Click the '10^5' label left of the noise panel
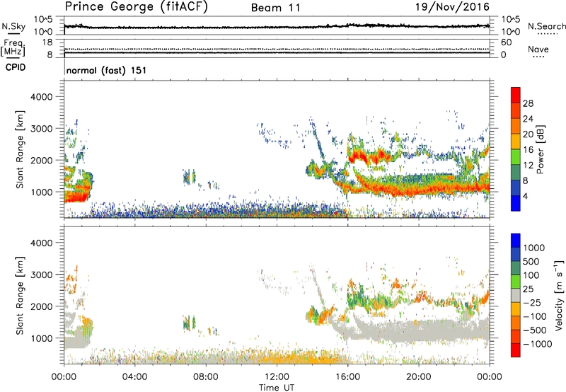This screenshot has height=392, width=566. 43,19
